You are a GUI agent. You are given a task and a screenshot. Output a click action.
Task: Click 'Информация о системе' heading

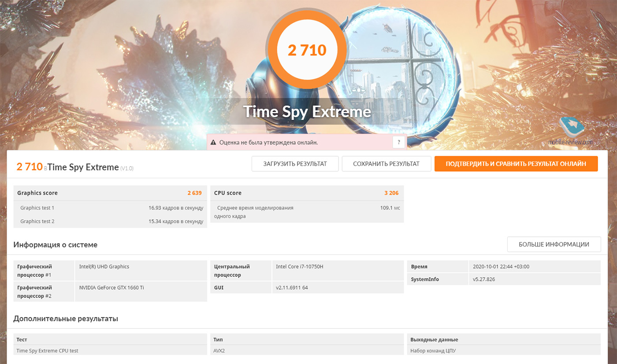56,245
